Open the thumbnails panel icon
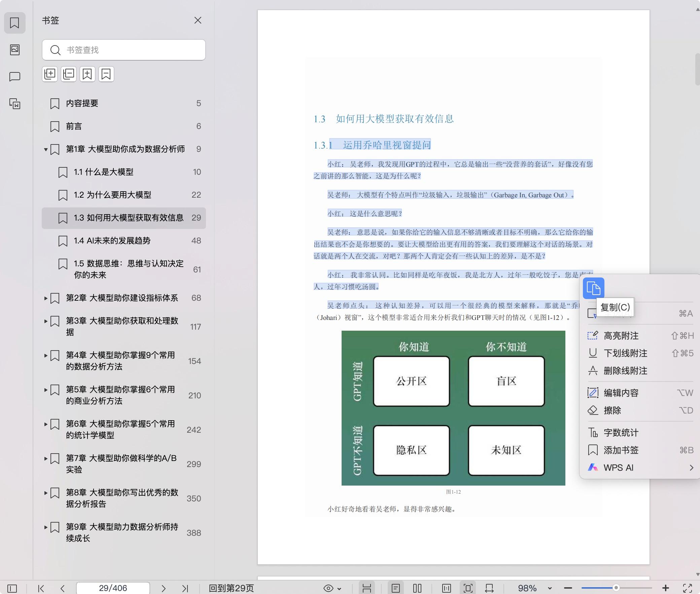 [15, 50]
